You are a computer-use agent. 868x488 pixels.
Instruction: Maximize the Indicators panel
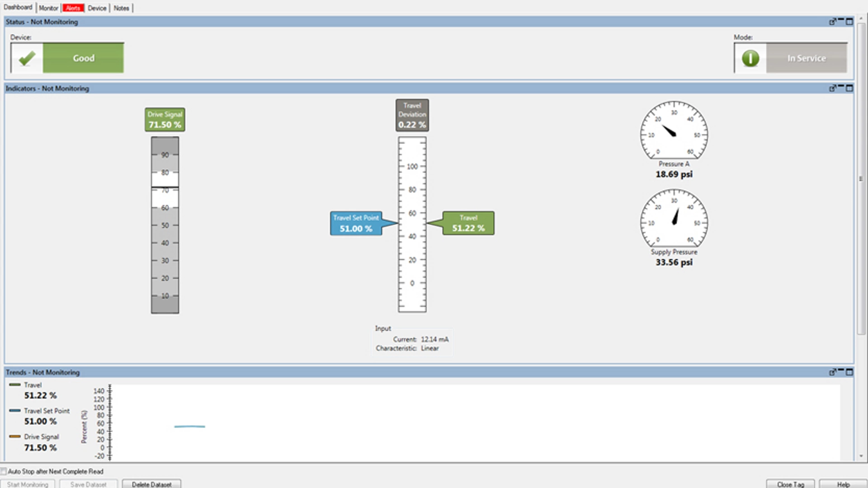849,89
